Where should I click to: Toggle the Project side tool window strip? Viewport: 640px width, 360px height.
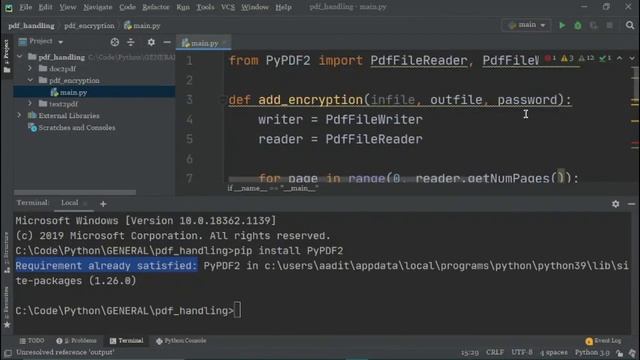tap(7, 56)
